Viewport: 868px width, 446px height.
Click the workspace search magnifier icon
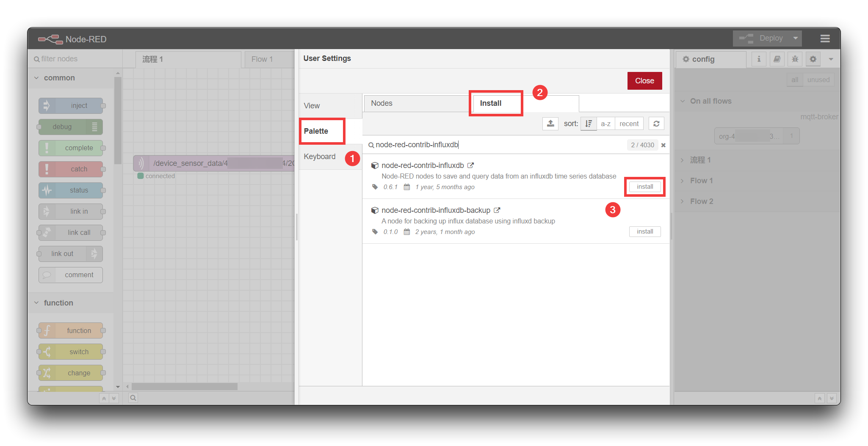click(x=133, y=398)
